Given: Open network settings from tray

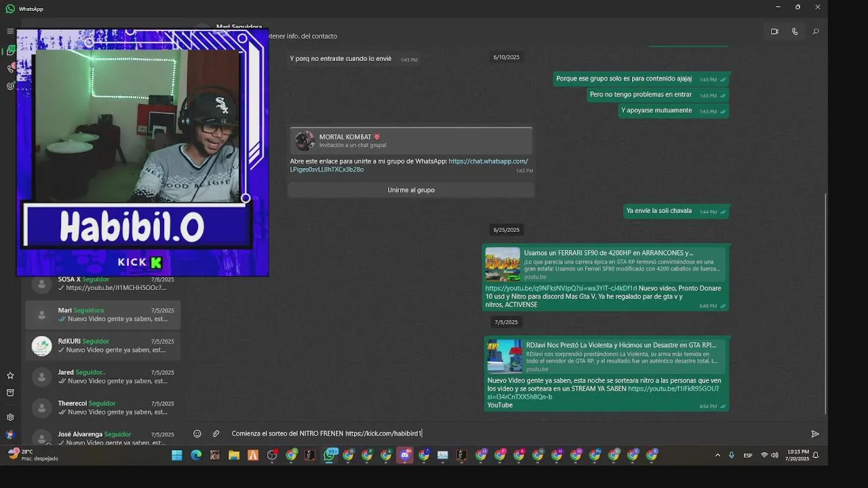Looking at the screenshot, I should (x=764, y=455).
